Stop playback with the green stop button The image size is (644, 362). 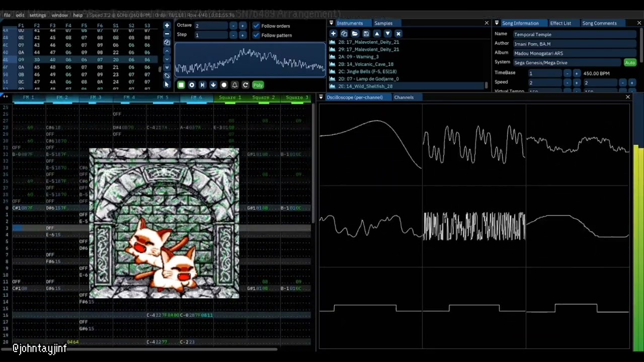181,85
